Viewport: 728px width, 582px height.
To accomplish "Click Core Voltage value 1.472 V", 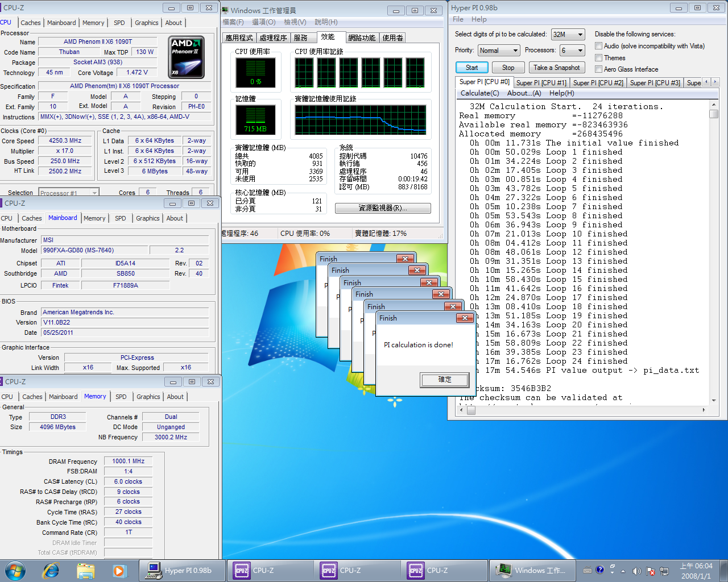I will click(137, 72).
